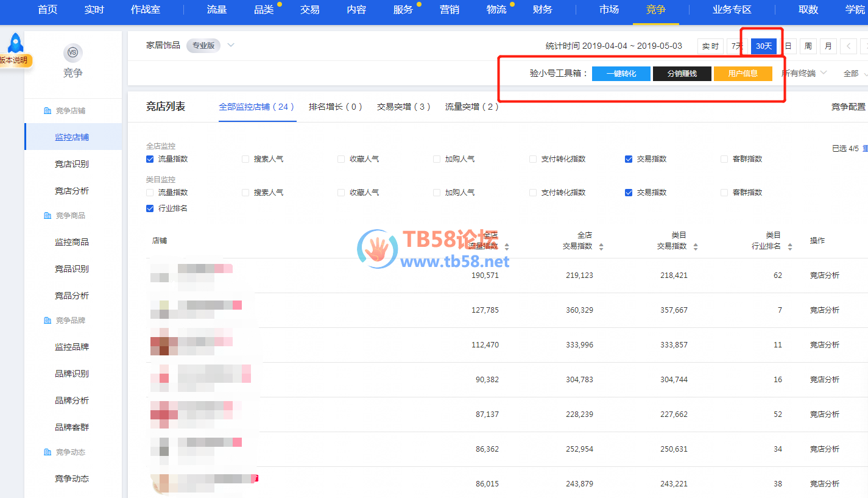Expand the 所有终端 dropdown
This screenshot has height=498, width=868.
(x=804, y=73)
